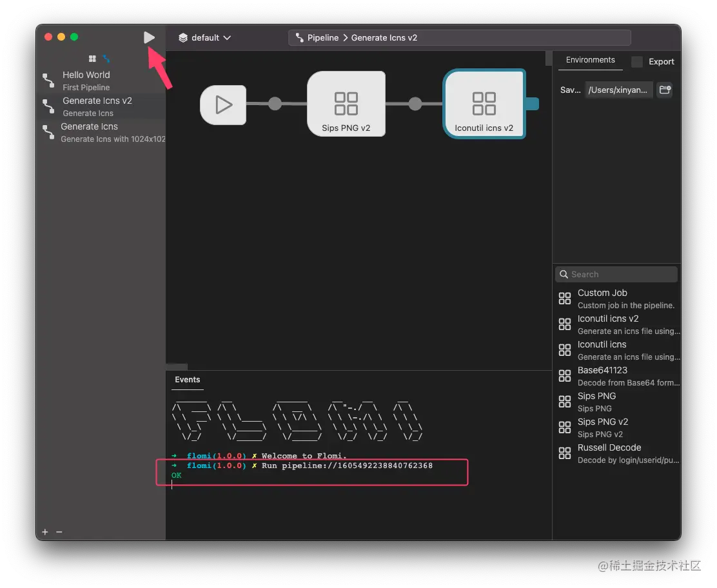
Task: Click the Russell Decode grid icon
Action: click(x=565, y=453)
